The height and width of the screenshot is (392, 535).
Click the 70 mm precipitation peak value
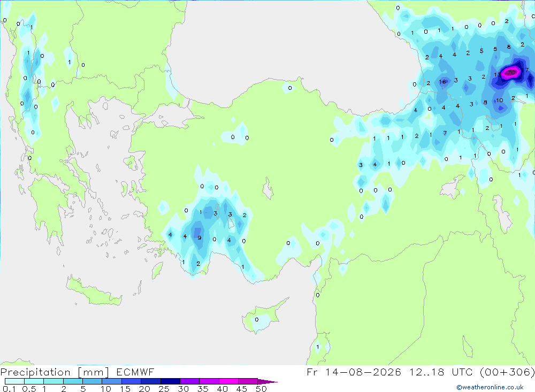pos(511,72)
